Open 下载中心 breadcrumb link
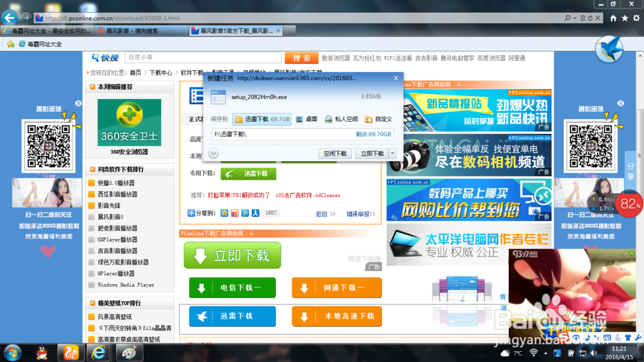The height and width of the screenshot is (362, 644). [161, 73]
